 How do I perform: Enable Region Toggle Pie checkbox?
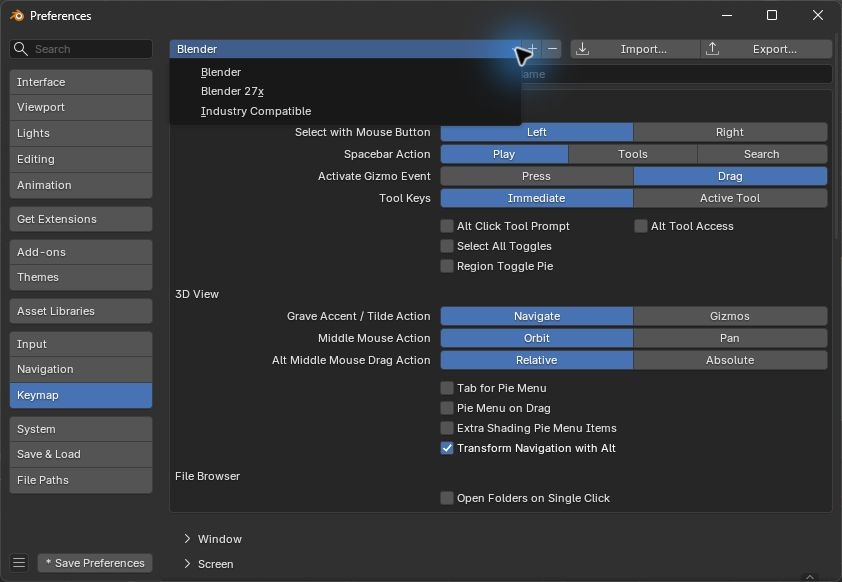pos(447,266)
